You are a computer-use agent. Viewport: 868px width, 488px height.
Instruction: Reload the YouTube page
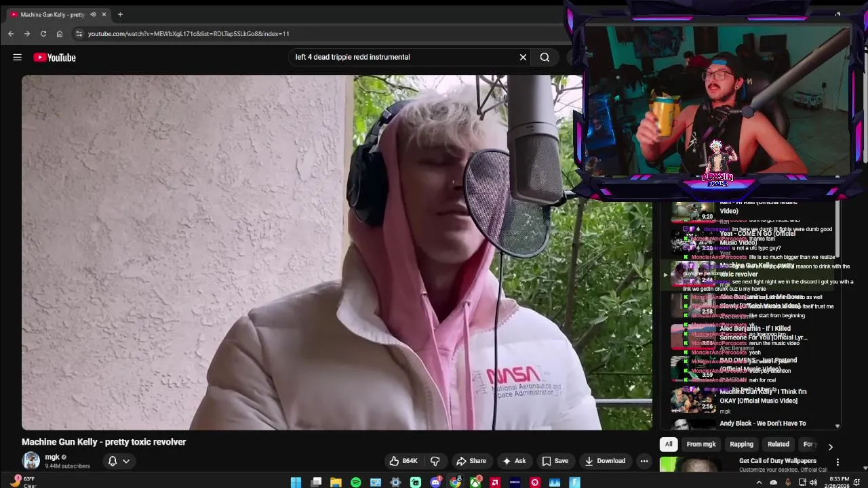click(43, 34)
